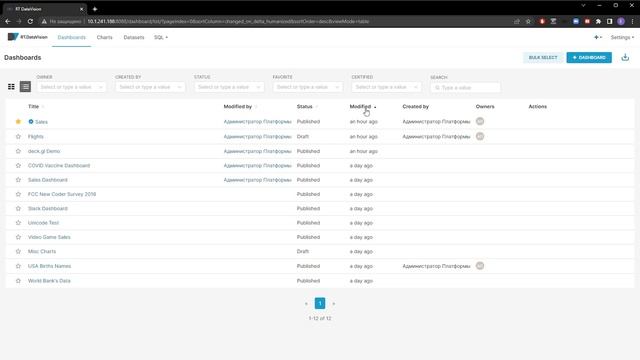The width and height of the screenshot is (640, 360).
Task: Click the next page arrow
Action: click(x=333, y=303)
